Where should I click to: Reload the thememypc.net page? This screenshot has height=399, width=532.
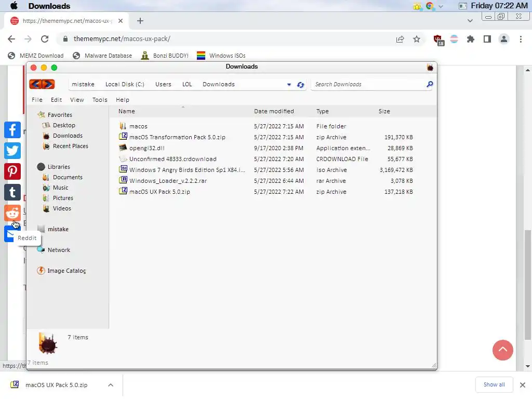click(45, 39)
